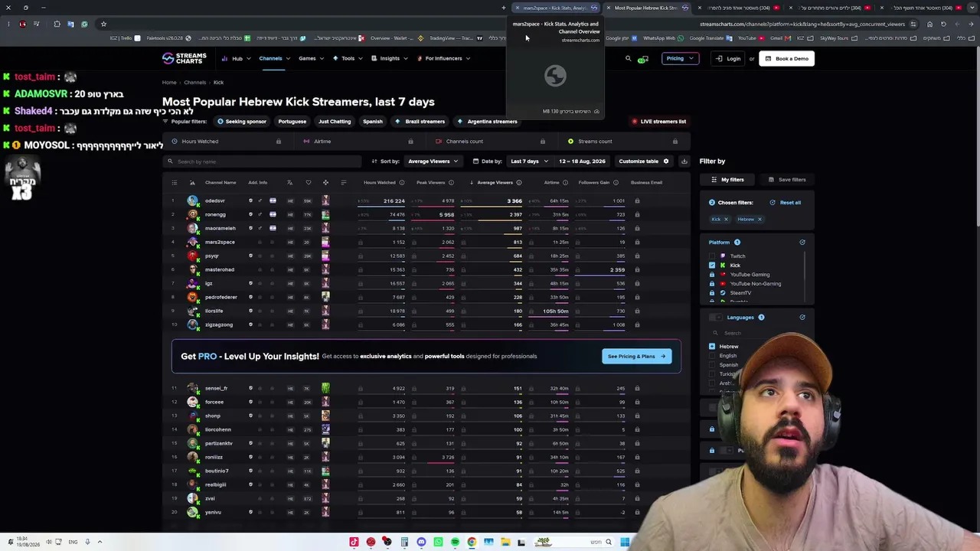Uncheck the Kick platform checkbox
This screenshot has width=980, height=551.
(x=712, y=266)
